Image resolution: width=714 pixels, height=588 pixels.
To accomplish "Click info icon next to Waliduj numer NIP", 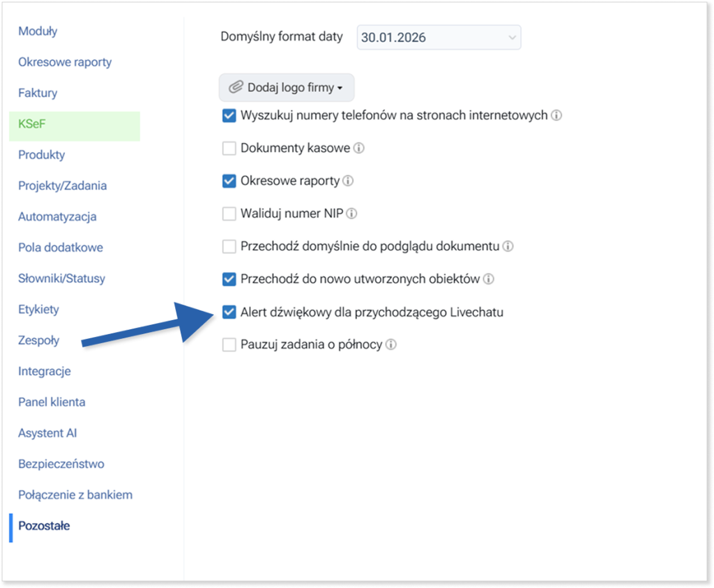I will [352, 214].
